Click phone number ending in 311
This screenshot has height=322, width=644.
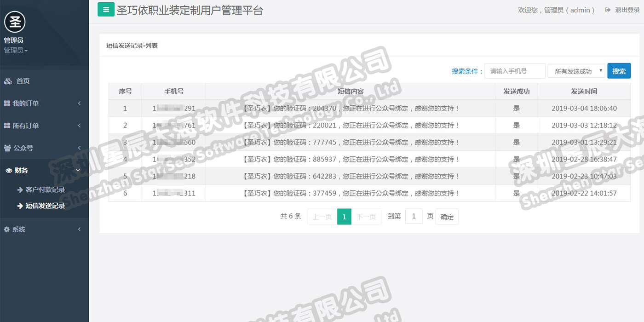click(174, 193)
